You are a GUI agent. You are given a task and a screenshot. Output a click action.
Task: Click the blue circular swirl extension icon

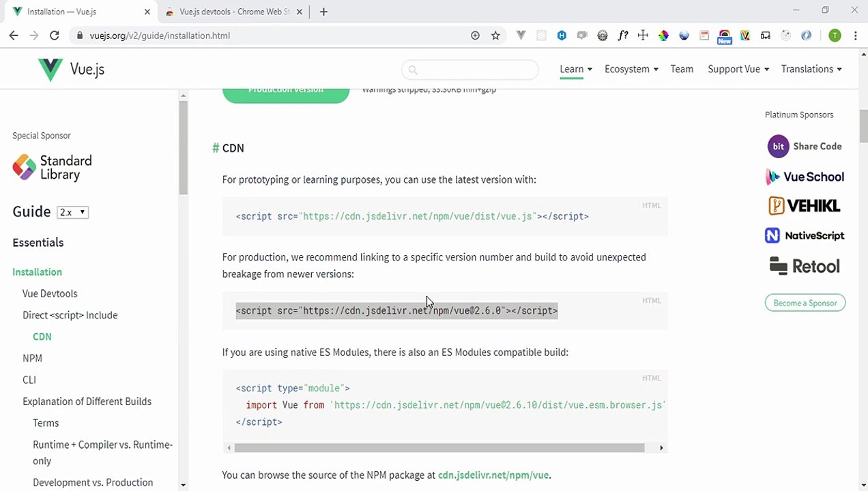pos(807,35)
